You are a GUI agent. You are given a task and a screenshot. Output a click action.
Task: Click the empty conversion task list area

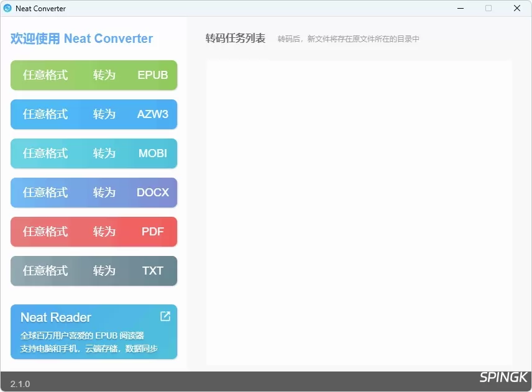coord(359,212)
